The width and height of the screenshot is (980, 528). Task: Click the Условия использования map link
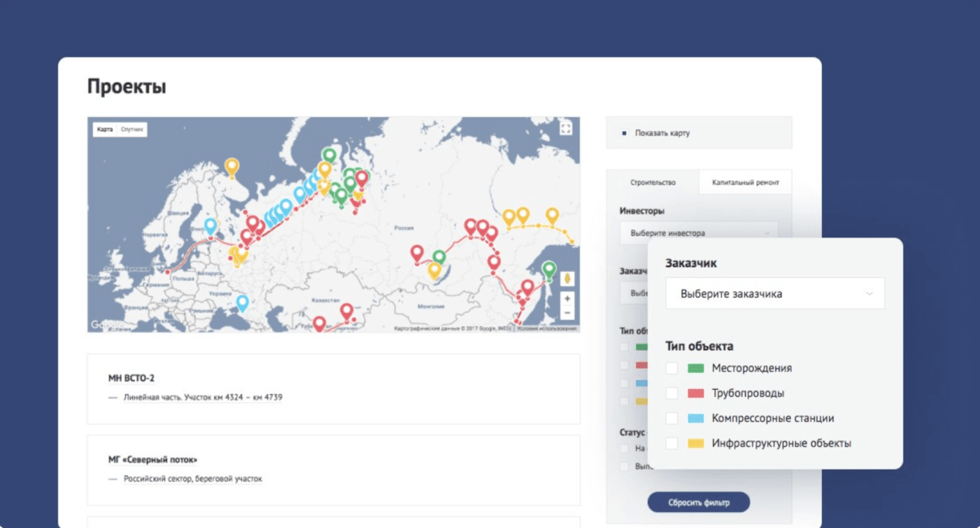point(547,328)
